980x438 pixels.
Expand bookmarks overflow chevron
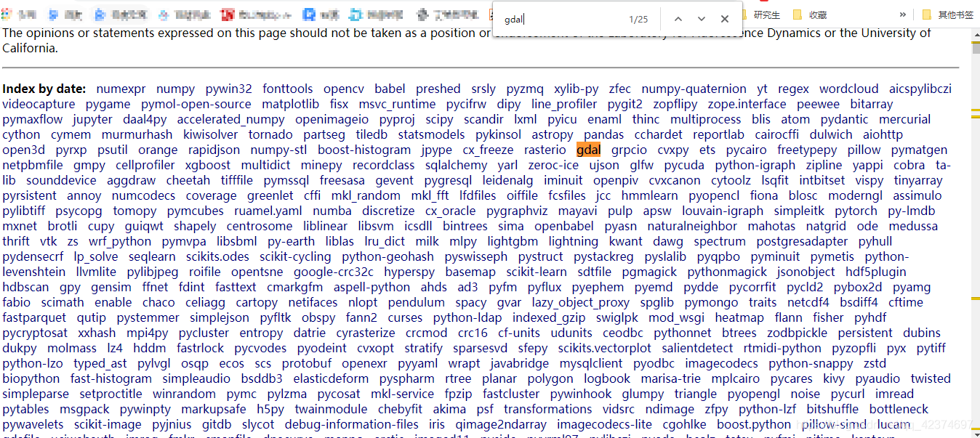(902, 15)
